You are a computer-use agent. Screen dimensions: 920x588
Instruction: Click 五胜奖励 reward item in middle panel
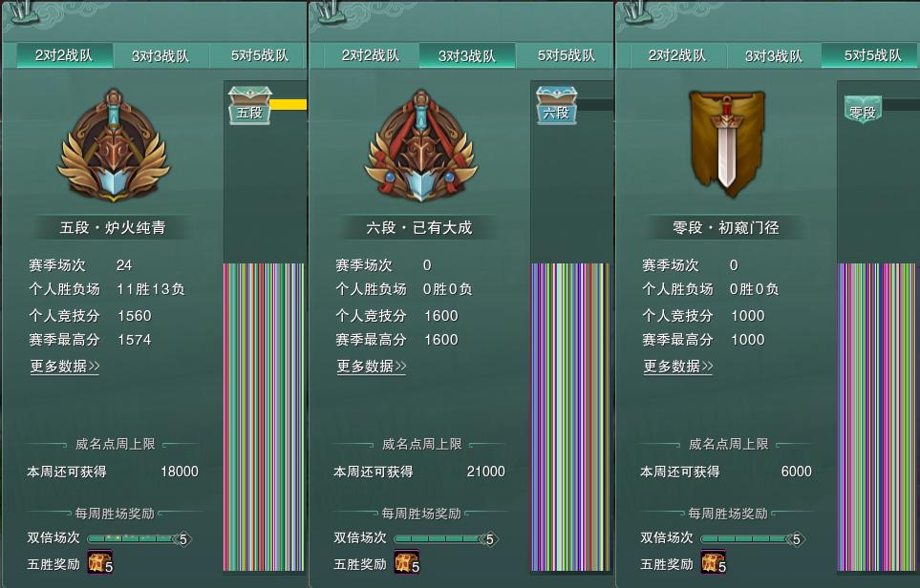coord(407,561)
